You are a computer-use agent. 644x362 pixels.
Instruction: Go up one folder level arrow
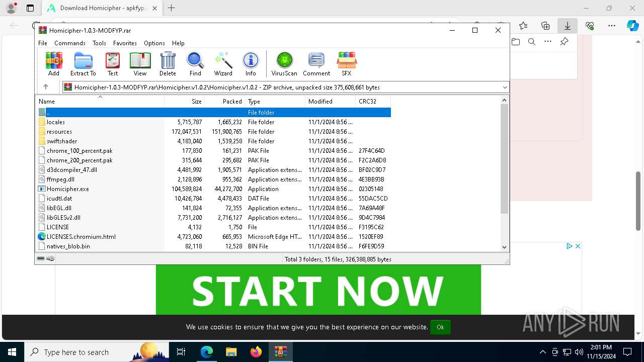pos(46,87)
